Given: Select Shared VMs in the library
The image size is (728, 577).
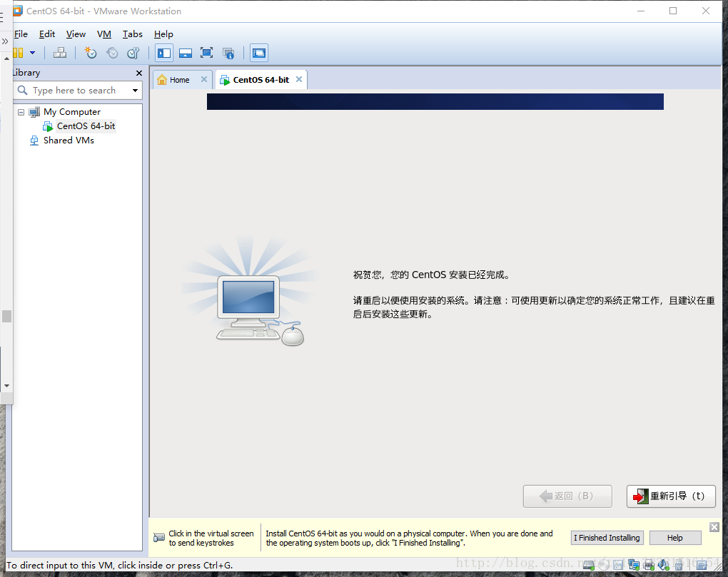Looking at the screenshot, I should 69,140.
